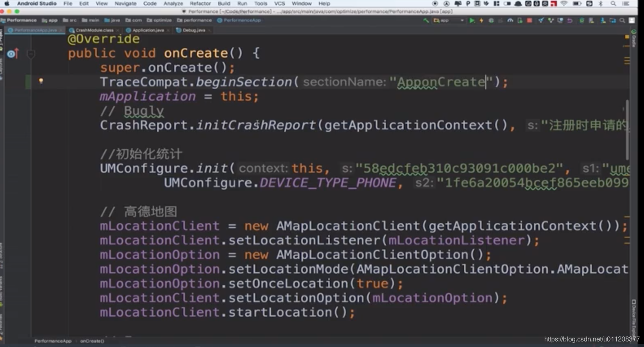Click the intention lightbulb icon in gutter

pyautogui.click(x=41, y=81)
